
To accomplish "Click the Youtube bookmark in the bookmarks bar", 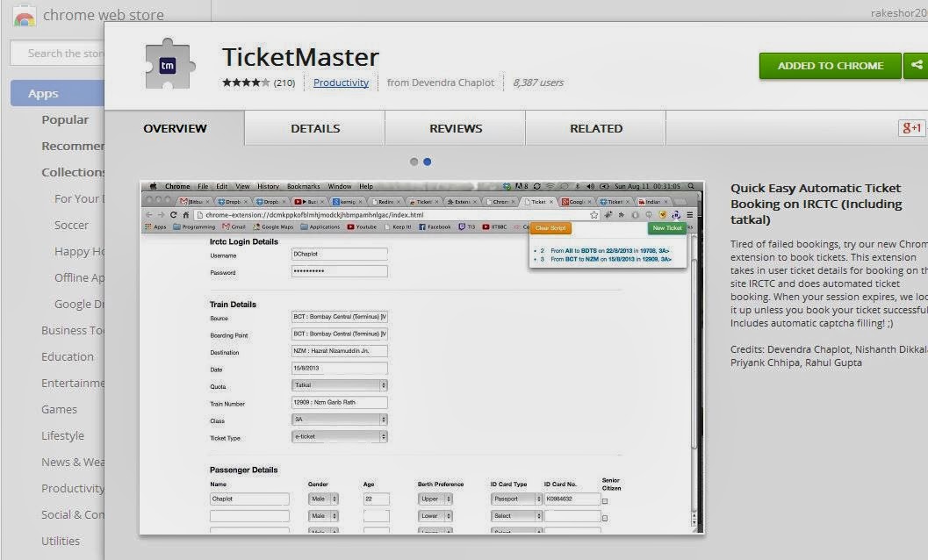I will click(x=362, y=226).
